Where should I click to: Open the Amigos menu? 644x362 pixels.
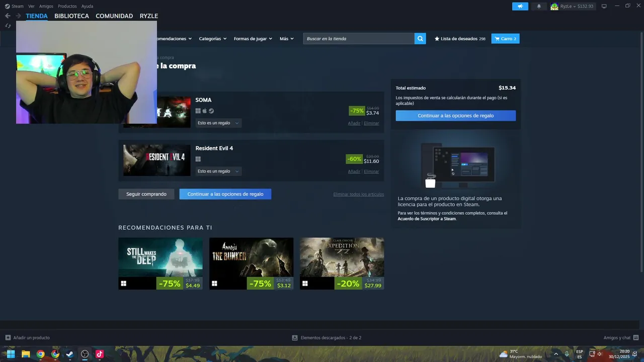point(46,6)
